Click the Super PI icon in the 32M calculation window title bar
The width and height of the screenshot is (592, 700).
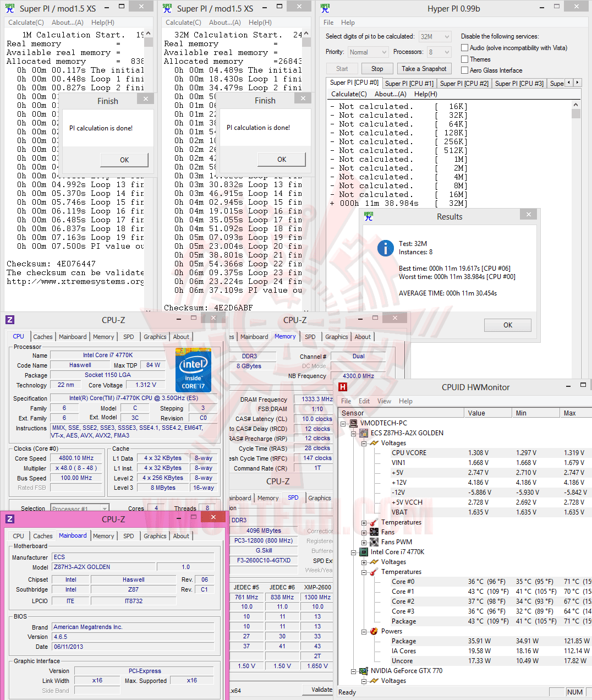coord(167,8)
